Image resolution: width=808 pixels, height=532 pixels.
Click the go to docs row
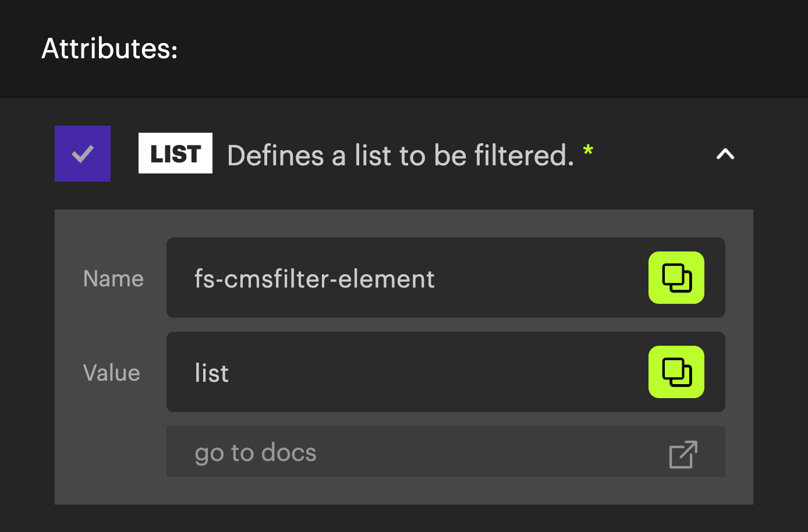(446, 452)
